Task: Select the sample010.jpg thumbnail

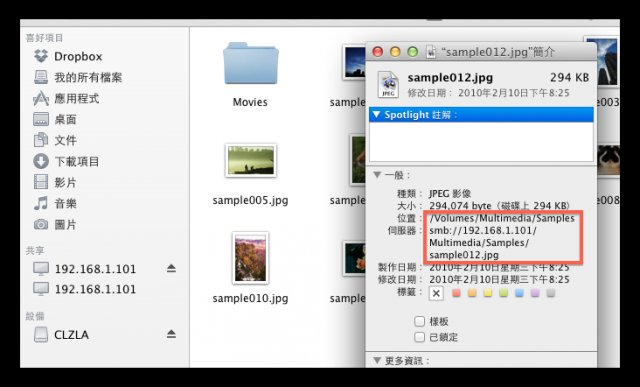Action: coord(250,258)
